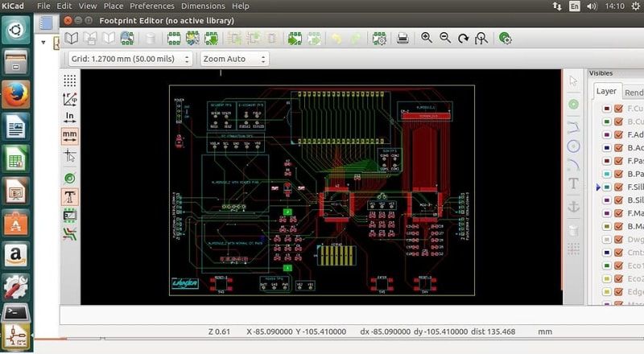Toggle visibility of F.Mask layer

(x=618, y=213)
